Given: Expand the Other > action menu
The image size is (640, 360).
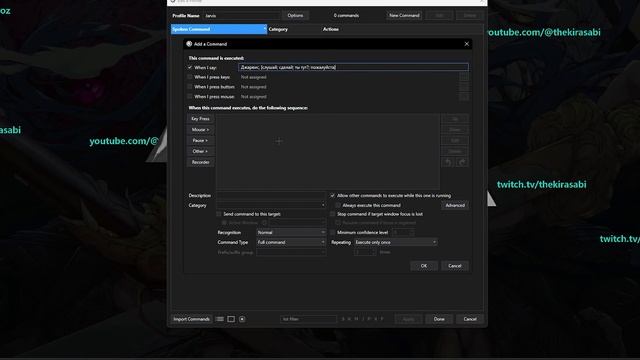Looking at the screenshot, I should pos(200,151).
